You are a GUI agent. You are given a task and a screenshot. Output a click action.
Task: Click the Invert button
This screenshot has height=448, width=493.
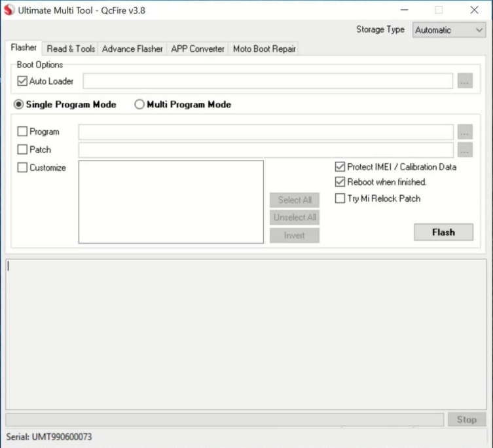(295, 235)
